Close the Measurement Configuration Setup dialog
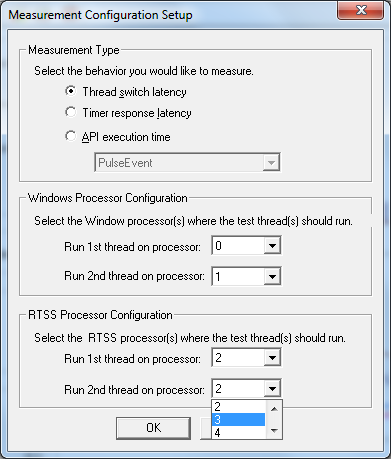391x459 pixels. click(361, 10)
